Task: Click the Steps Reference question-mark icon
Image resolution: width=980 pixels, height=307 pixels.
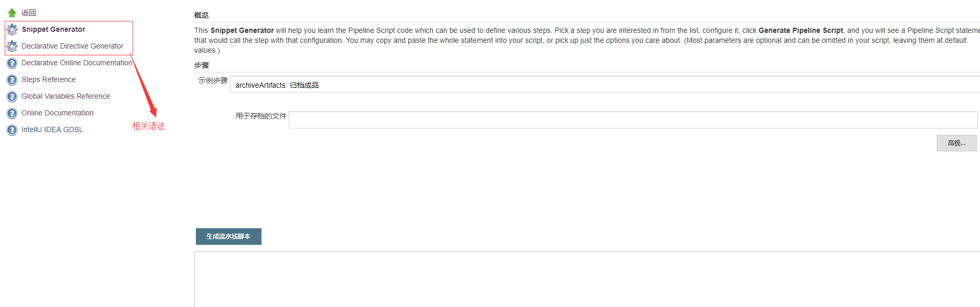Action: [x=12, y=80]
